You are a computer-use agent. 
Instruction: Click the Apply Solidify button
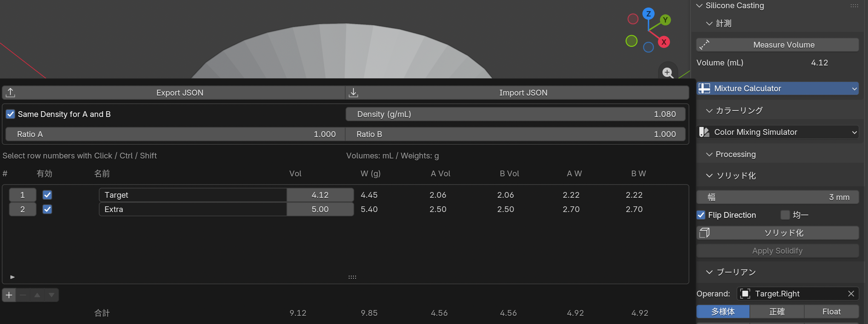tap(778, 251)
